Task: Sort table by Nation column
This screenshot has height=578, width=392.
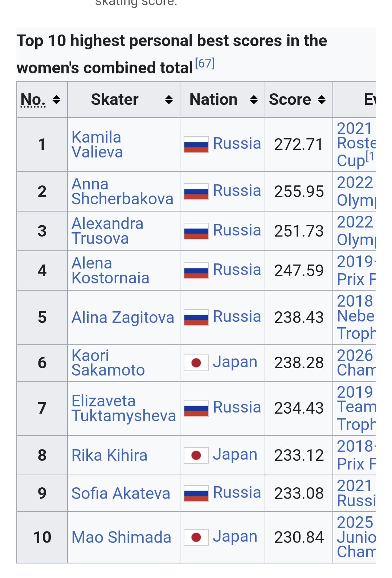Action: tap(254, 100)
